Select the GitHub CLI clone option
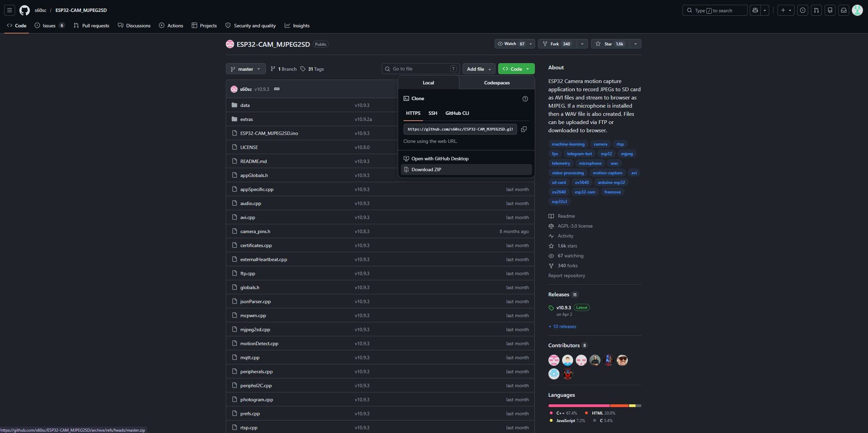Screen dimensions: 868x433 [x=457, y=113]
